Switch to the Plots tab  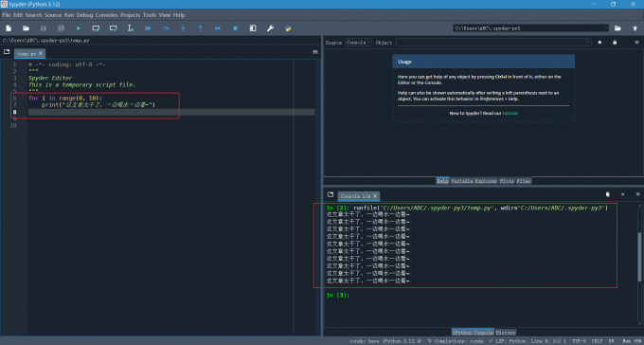coord(507,181)
